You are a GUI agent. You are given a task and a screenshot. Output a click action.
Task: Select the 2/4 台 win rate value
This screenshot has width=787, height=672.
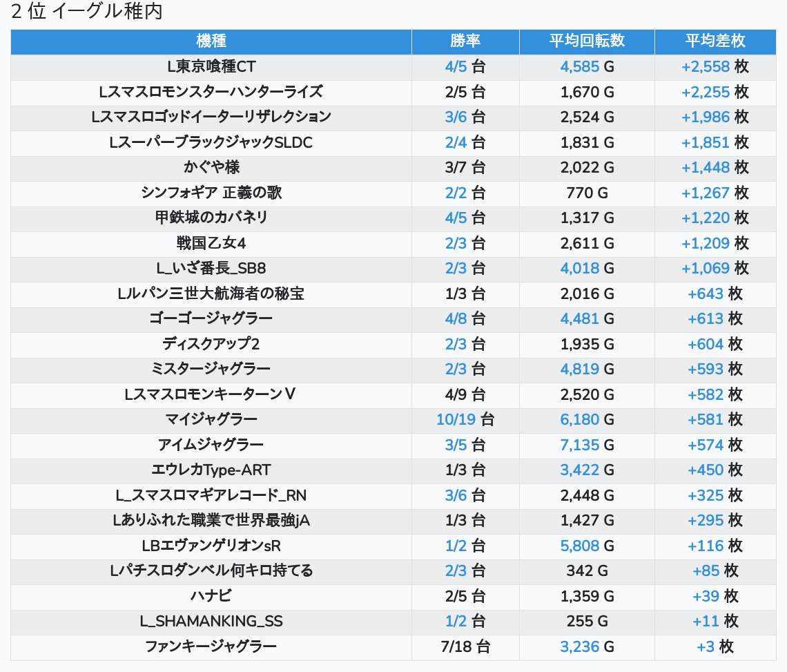pyautogui.click(x=465, y=143)
